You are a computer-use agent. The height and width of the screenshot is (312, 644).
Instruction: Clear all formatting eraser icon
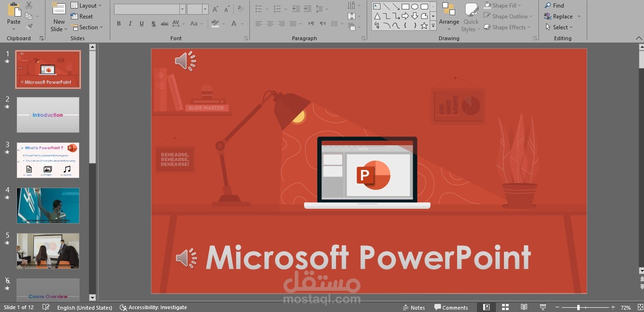[241, 9]
